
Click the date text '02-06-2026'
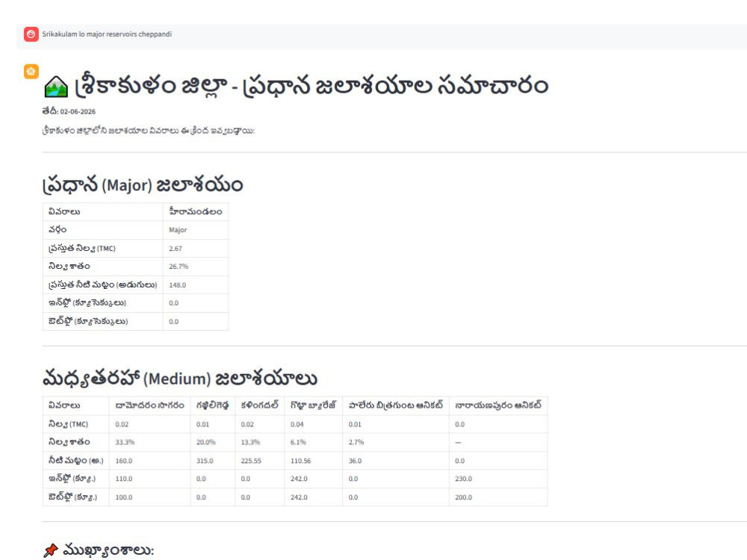pyautogui.click(x=78, y=111)
